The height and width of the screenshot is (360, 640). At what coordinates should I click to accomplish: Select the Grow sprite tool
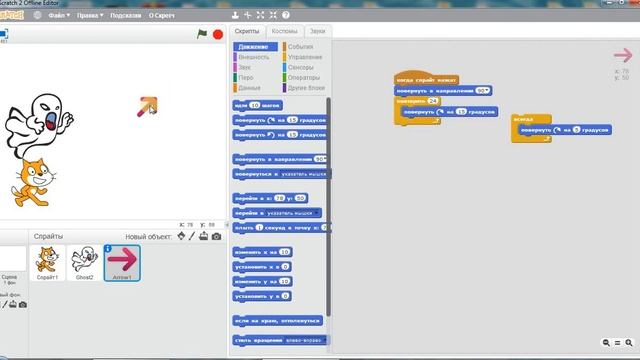[260, 15]
